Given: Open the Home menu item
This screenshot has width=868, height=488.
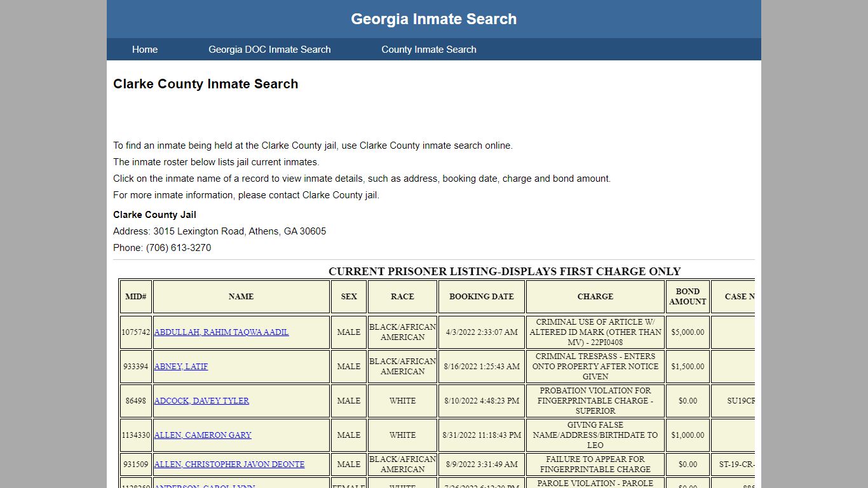Looking at the screenshot, I should (x=145, y=50).
